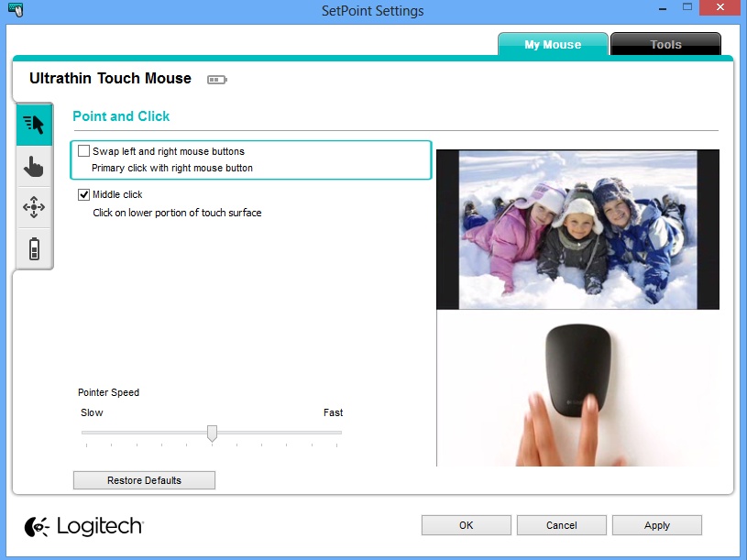Close the SetPoint Settings window
The height and width of the screenshot is (560, 747).
coord(720,7)
